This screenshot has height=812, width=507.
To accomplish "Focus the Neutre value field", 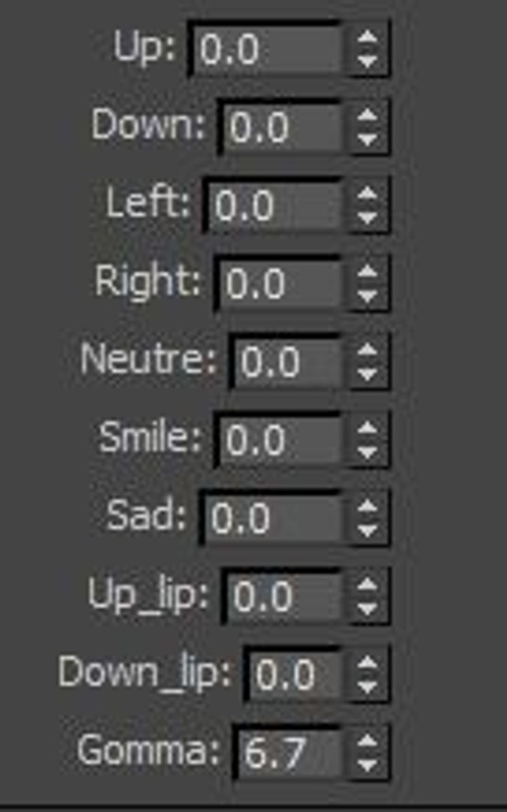I will [x=288, y=362].
